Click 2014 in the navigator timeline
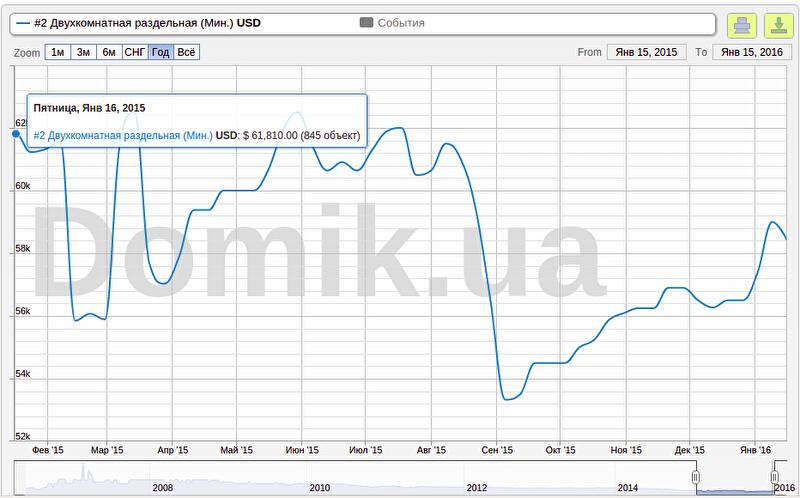The image size is (800, 498). 628,488
